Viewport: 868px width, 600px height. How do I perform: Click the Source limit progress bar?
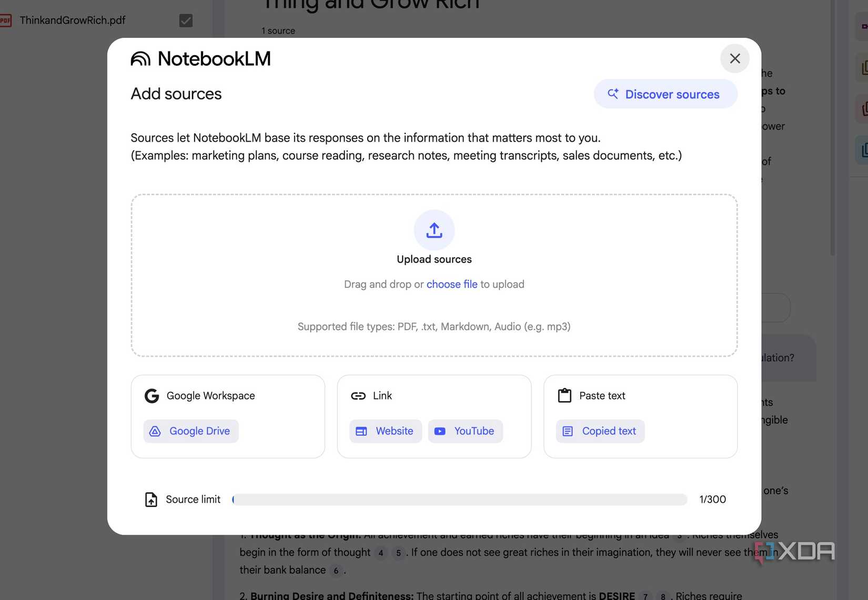pyautogui.click(x=460, y=499)
